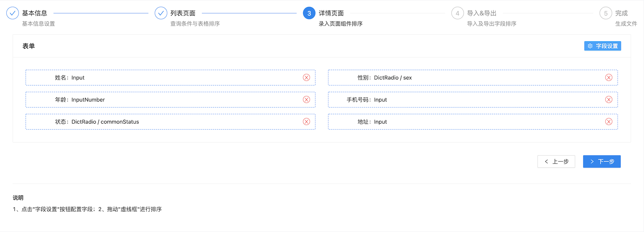Delete the 手机号码 Input field
644x232 pixels.
point(609,100)
